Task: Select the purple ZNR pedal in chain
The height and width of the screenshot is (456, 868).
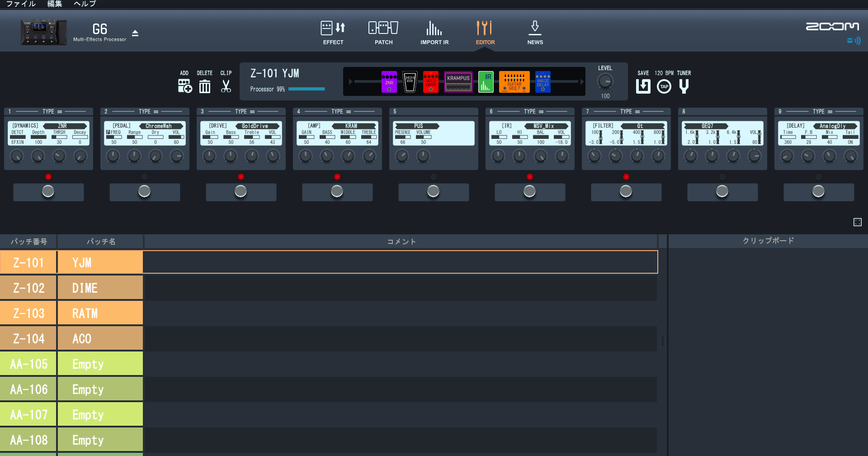Action: click(x=389, y=82)
